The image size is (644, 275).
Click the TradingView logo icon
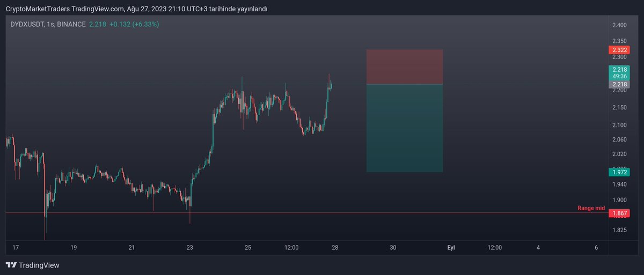click(11, 265)
